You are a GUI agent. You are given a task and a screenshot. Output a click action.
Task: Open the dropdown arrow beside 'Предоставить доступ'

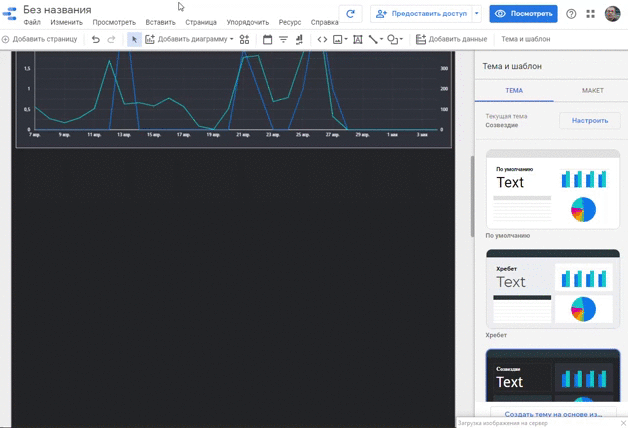pos(476,14)
